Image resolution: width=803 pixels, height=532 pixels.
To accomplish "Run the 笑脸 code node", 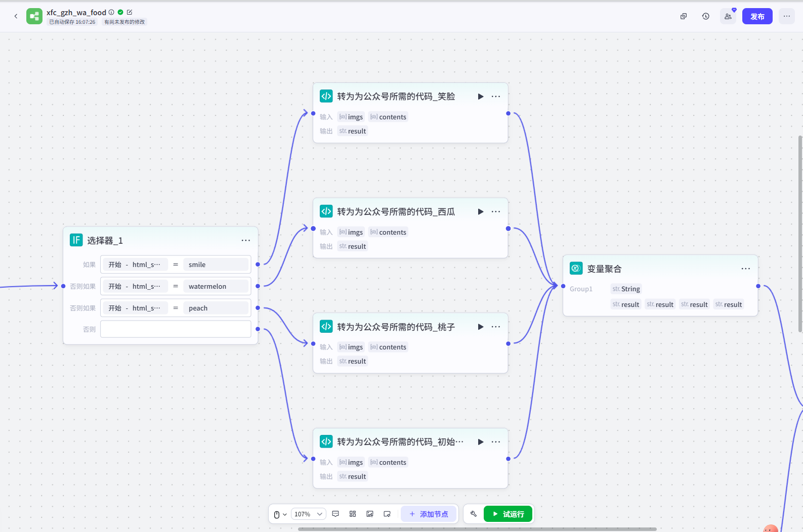I will 481,97.
